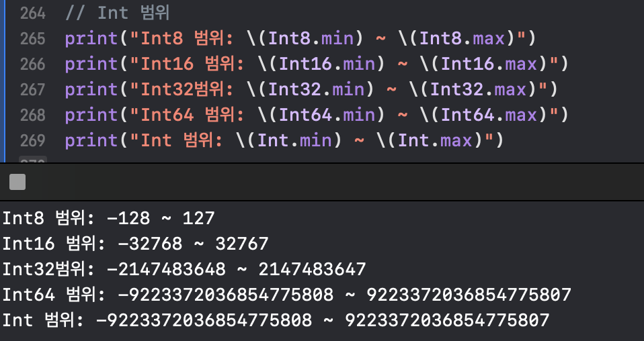Click the gray stop button in debug bar

pos(17,182)
